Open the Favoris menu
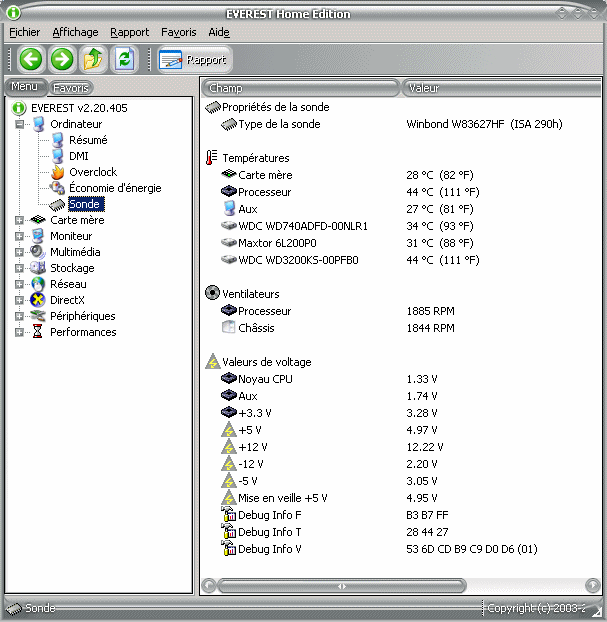The height and width of the screenshot is (622, 607). [178, 32]
